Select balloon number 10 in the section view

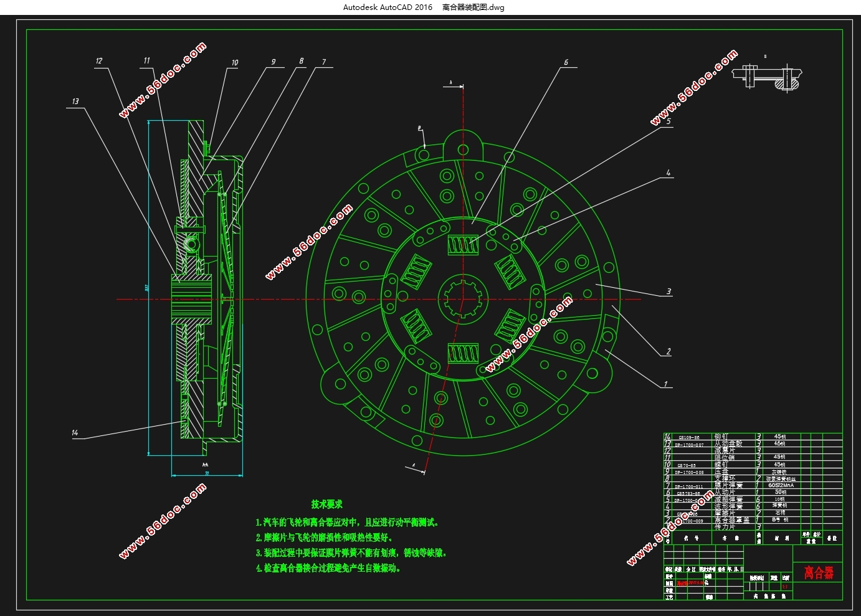pos(235,62)
